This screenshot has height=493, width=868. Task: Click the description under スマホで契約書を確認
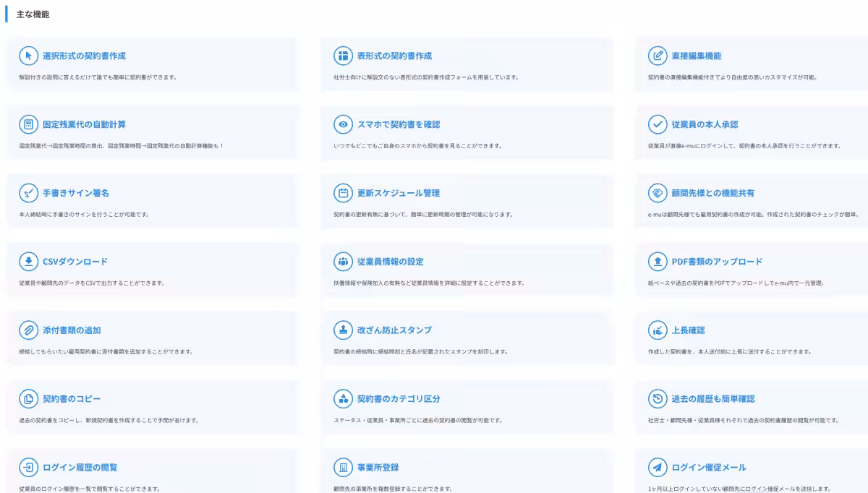(x=418, y=146)
